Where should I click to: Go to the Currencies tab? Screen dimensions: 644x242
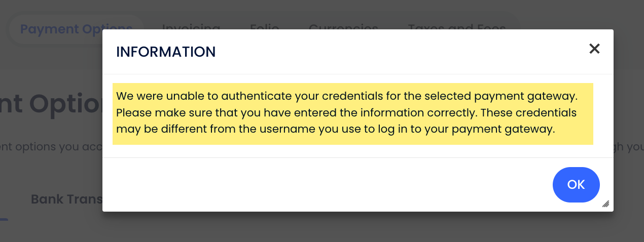pyautogui.click(x=343, y=25)
